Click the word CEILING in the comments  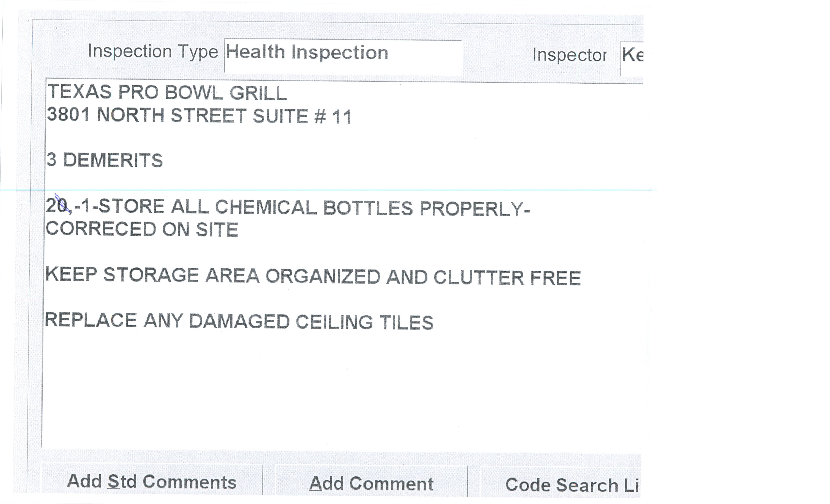(334, 322)
